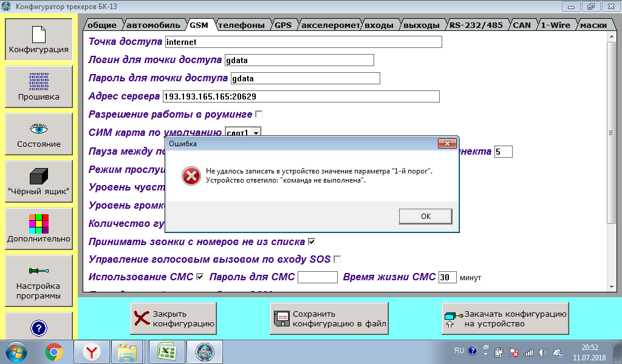
Task: Uncheck Принимать звонки с номеров не из списка
Action: 312,241
